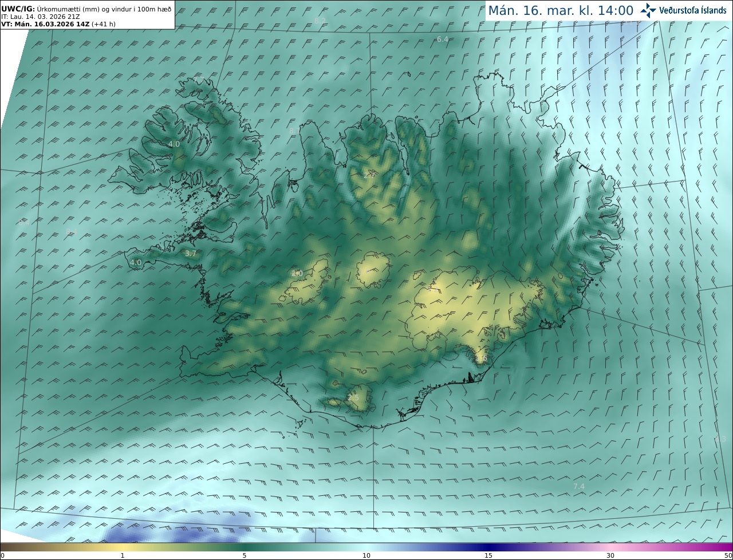The width and height of the screenshot is (733, 560).
Task: Click the IT: Lau. 14. 03. 2026 21Z line
Action: 41,17
